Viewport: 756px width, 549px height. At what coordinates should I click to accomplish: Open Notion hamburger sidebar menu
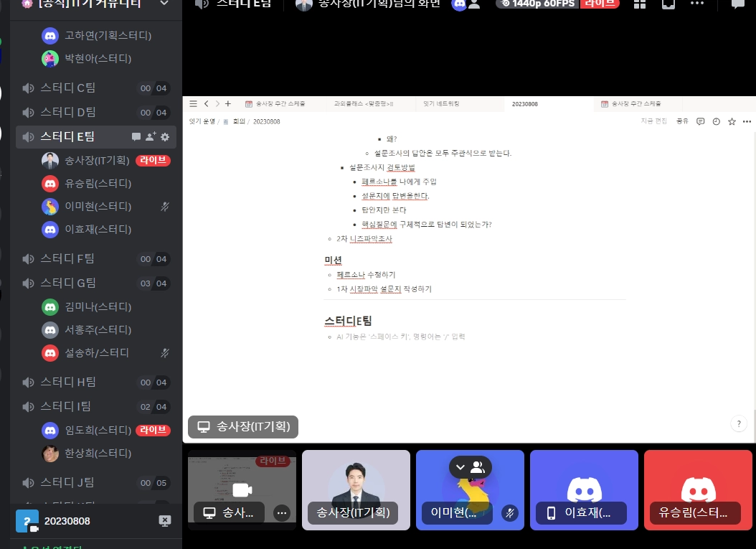tap(194, 104)
